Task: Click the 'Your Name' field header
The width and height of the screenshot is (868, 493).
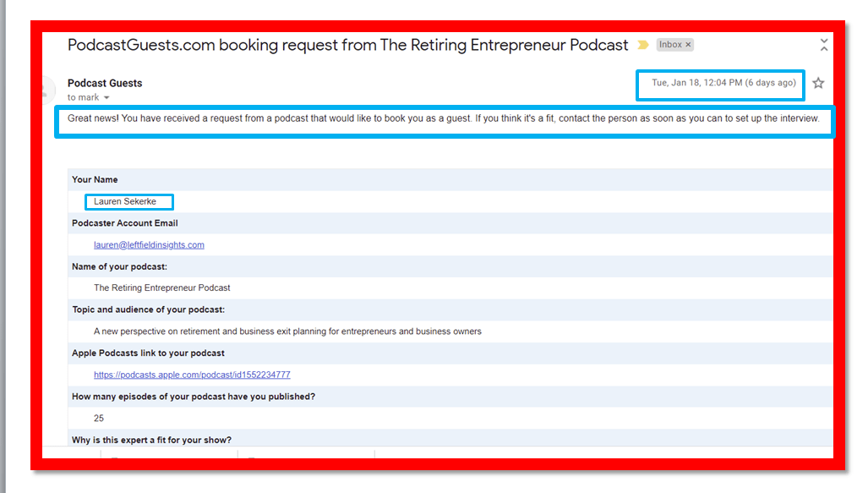Action: pyautogui.click(x=95, y=180)
